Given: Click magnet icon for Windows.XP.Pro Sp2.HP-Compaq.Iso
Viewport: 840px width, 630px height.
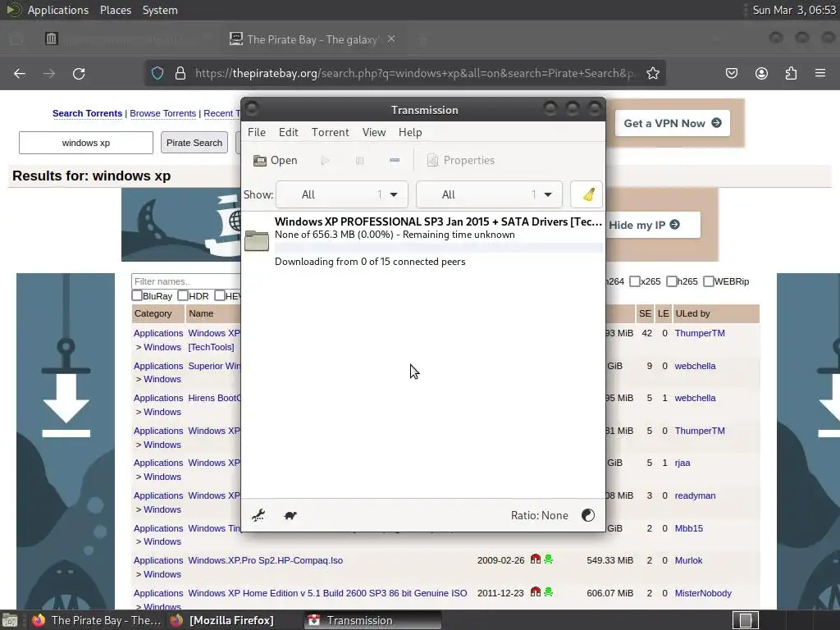Looking at the screenshot, I should 535,559.
